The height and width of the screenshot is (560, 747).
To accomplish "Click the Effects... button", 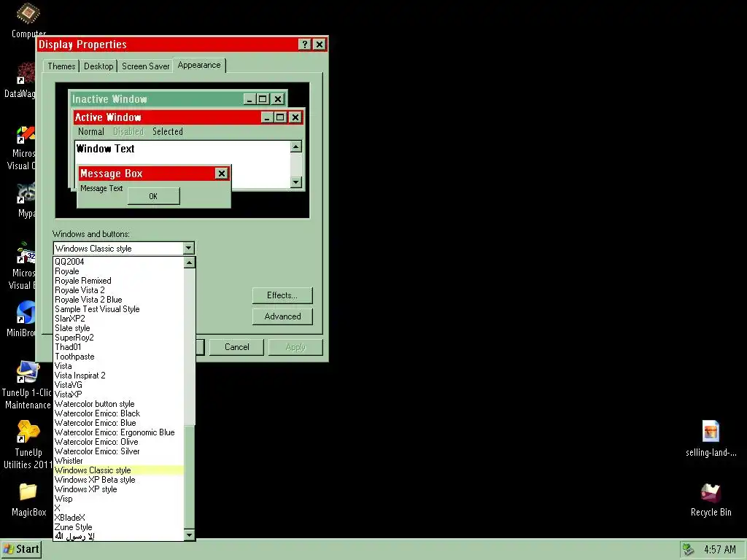I will click(282, 295).
